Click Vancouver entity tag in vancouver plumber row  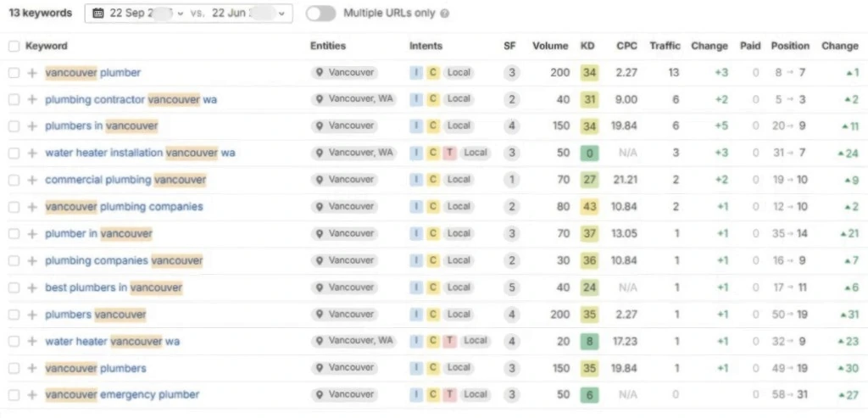click(x=344, y=73)
